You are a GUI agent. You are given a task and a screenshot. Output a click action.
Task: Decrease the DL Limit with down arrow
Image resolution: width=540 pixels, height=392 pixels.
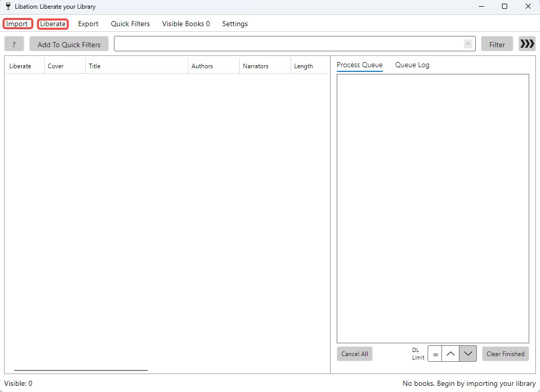[x=468, y=354]
